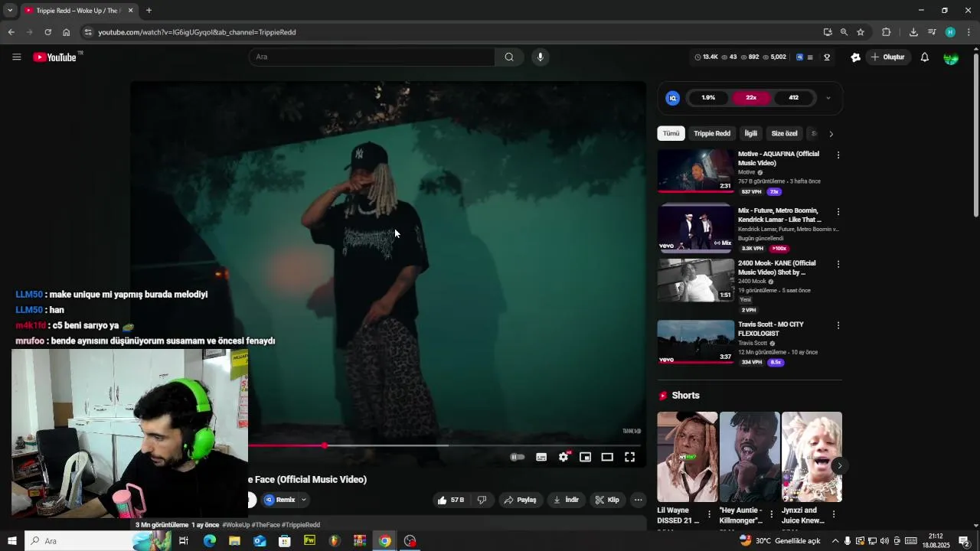980x551 pixels.
Task: Click the Klip clip button
Action: [x=608, y=500]
